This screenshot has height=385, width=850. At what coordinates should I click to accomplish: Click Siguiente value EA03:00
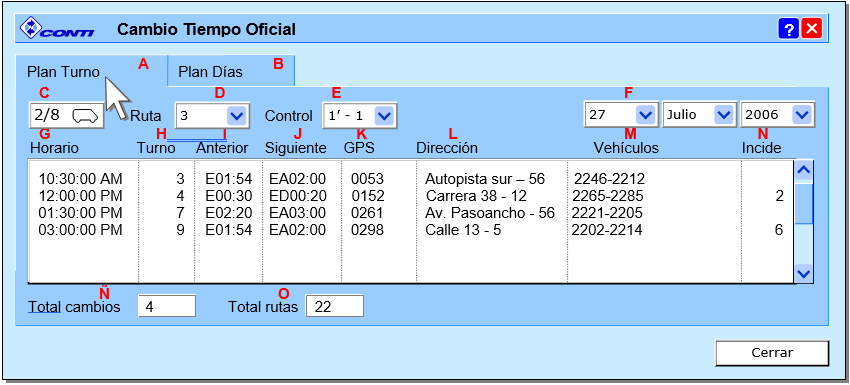(x=298, y=213)
